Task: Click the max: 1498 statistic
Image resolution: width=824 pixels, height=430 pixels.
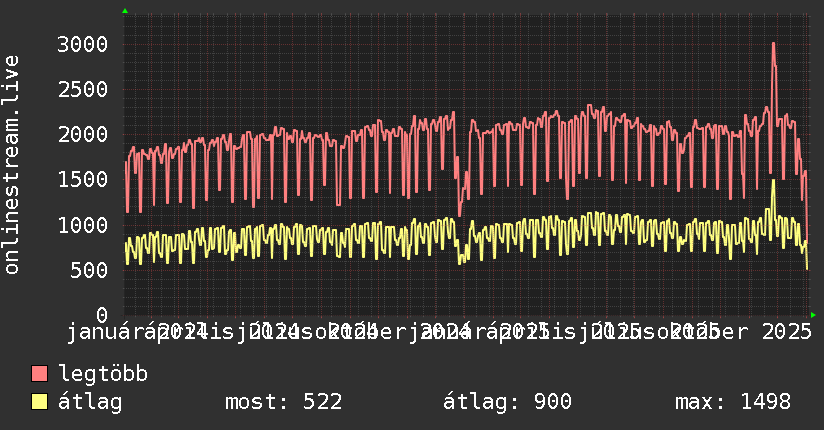Action: point(733,402)
